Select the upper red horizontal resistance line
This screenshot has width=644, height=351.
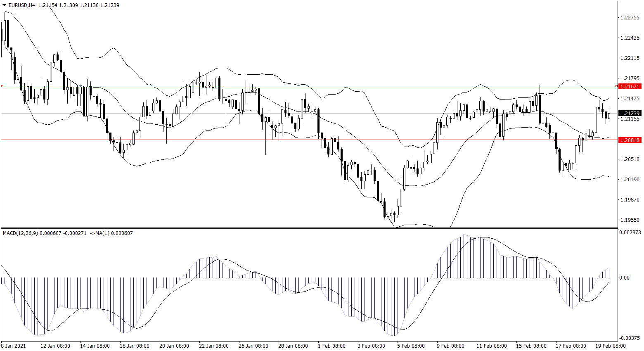(330, 86)
